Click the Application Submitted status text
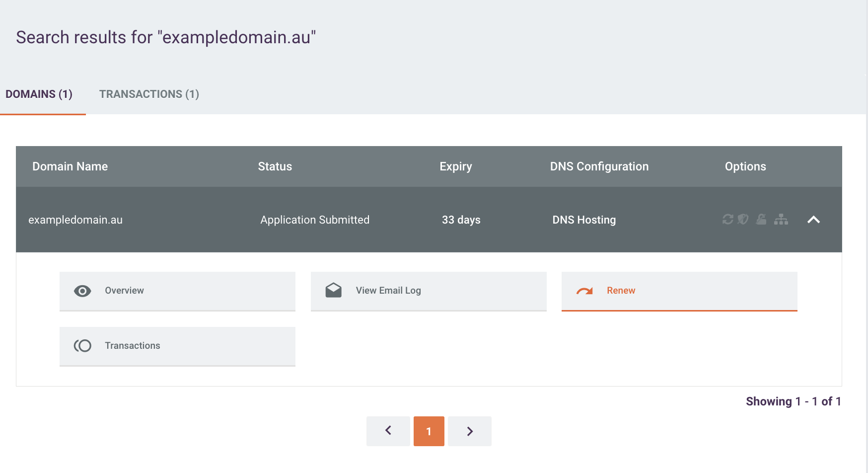This screenshot has height=473, width=868. point(315,220)
